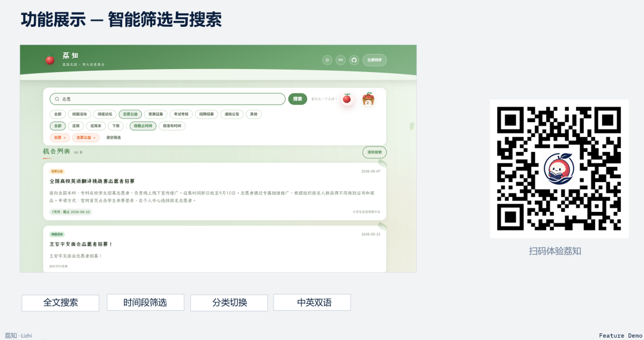The width and height of the screenshot is (644, 340).
Task: Click the 60 条 result count
Action: [x=78, y=152]
